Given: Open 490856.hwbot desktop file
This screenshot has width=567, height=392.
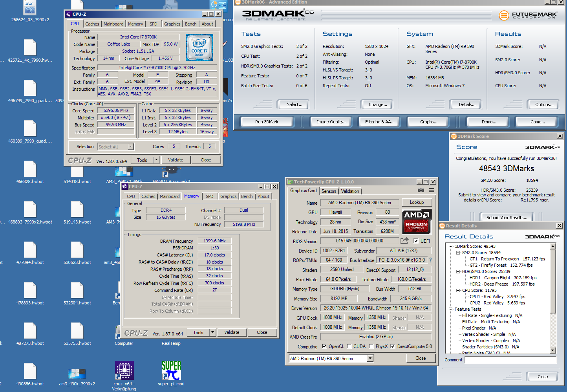Looking at the screenshot, I should [30, 371].
